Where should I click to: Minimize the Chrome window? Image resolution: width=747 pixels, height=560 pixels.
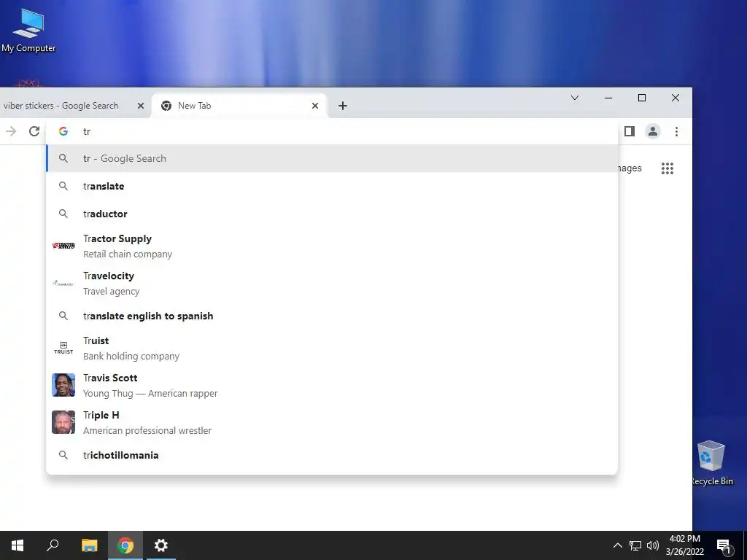(608, 98)
